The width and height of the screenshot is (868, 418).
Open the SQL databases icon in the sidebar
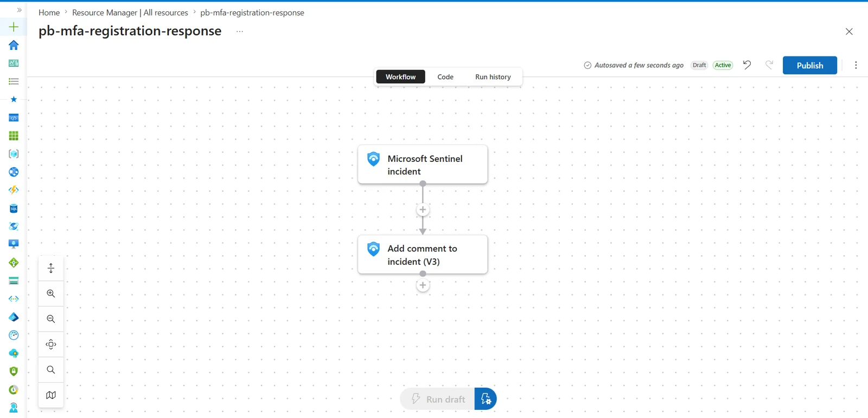click(x=14, y=208)
